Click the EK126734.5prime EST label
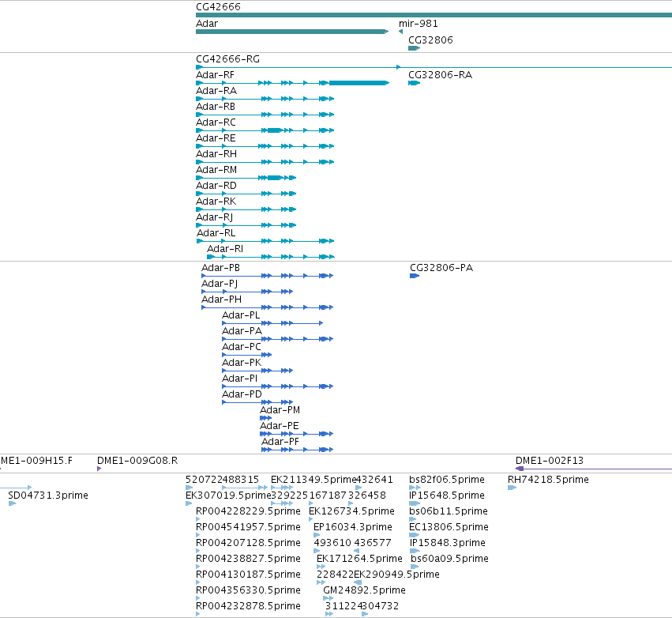Screen dimensions: 672x618 [x=351, y=511]
